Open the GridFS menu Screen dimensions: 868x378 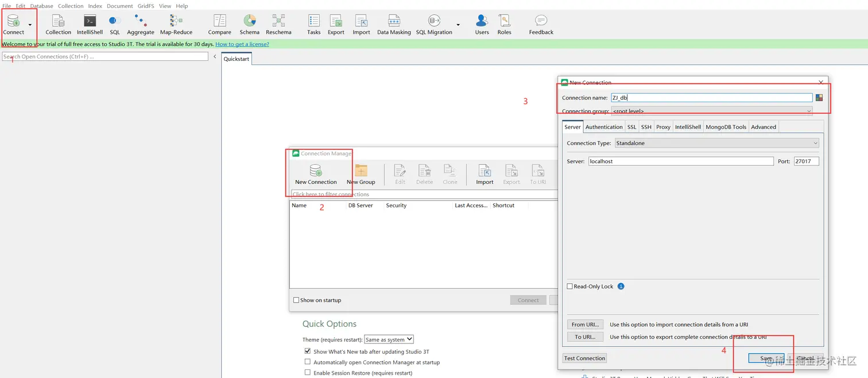(x=146, y=6)
